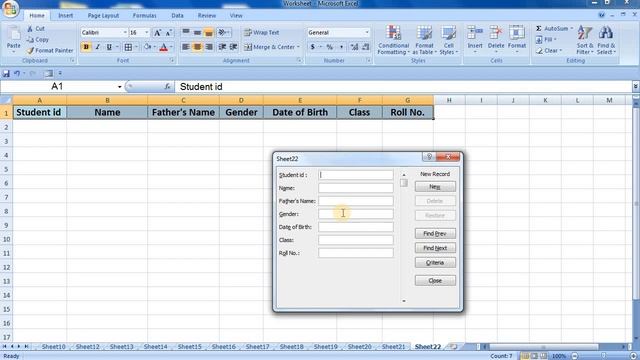This screenshot has width=640, height=360.
Task: Toggle Top Align
Action: pyautogui.click(x=186, y=32)
